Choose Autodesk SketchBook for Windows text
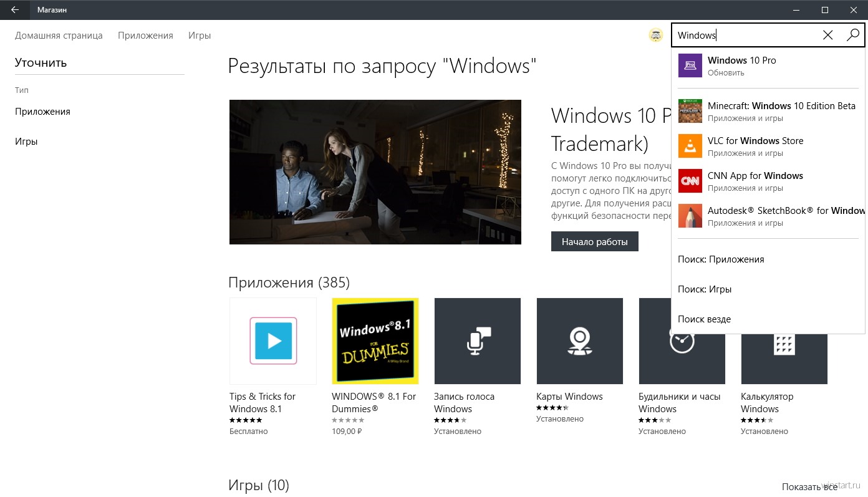This screenshot has height=497, width=868. (x=786, y=211)
